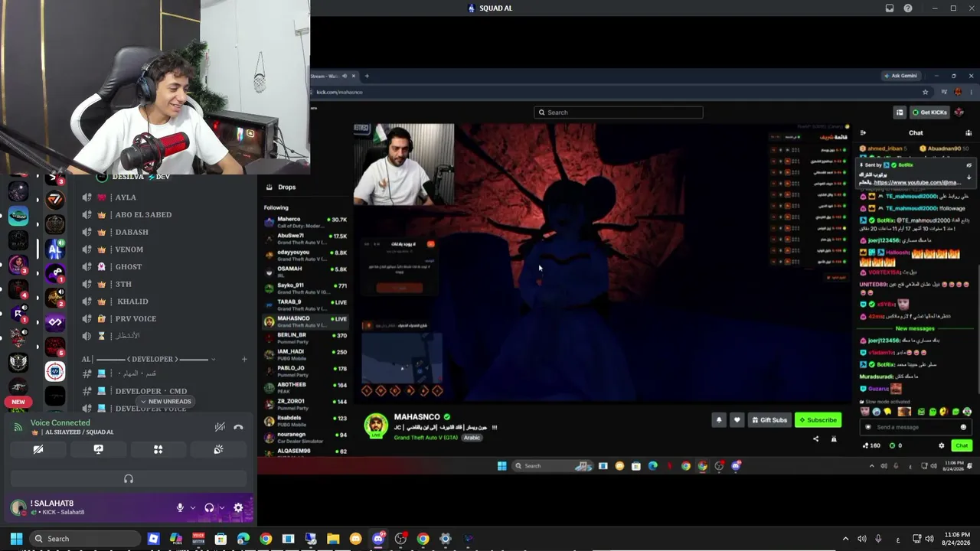Image resolution: width=980 pixels, height=551 pixels.
Task: Open the Windows Start menu
Action: pyautogui.click(x=16, y=539)
